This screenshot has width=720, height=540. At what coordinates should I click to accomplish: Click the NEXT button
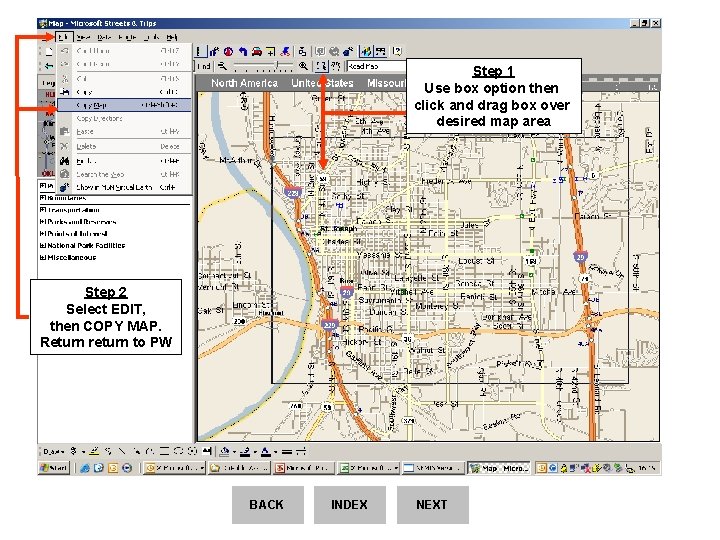click(x=433, y=505)
